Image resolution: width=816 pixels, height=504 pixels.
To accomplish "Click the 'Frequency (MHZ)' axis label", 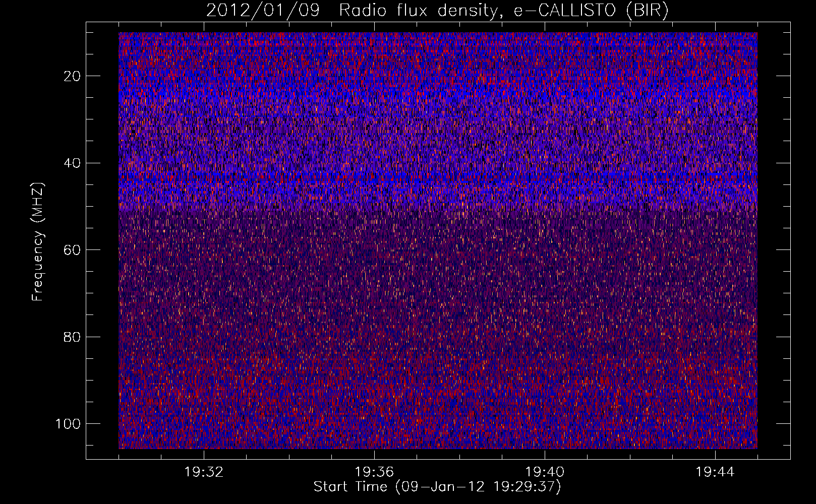I will [x=38, y=241].
